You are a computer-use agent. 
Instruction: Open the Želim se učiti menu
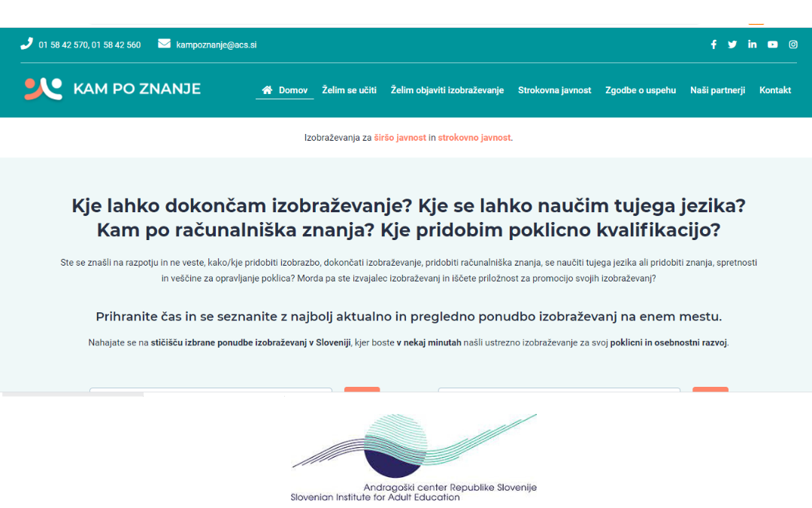click(x=349, y=90)
